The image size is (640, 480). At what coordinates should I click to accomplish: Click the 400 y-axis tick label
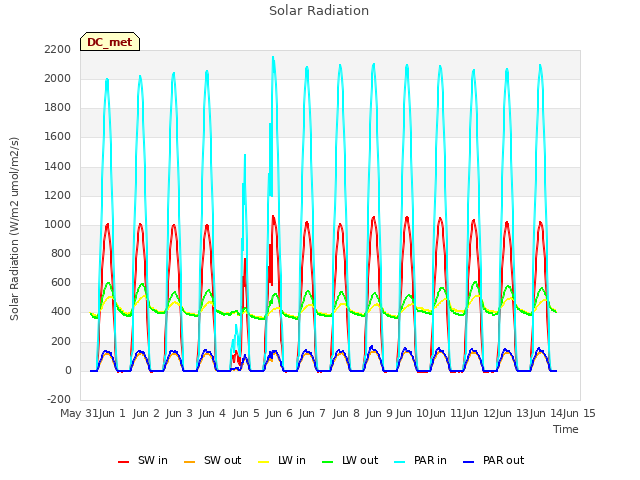[61, 311]
